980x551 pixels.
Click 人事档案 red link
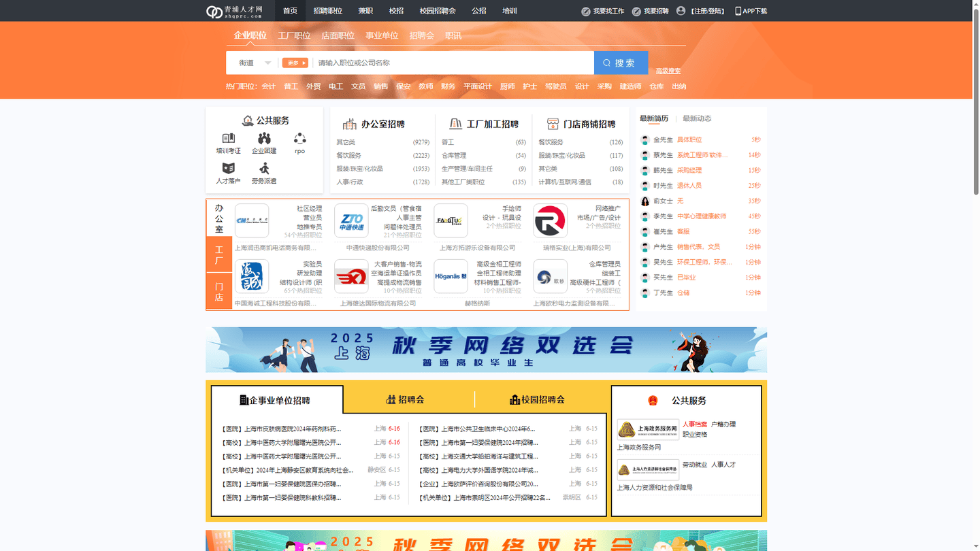pos(695,424)
